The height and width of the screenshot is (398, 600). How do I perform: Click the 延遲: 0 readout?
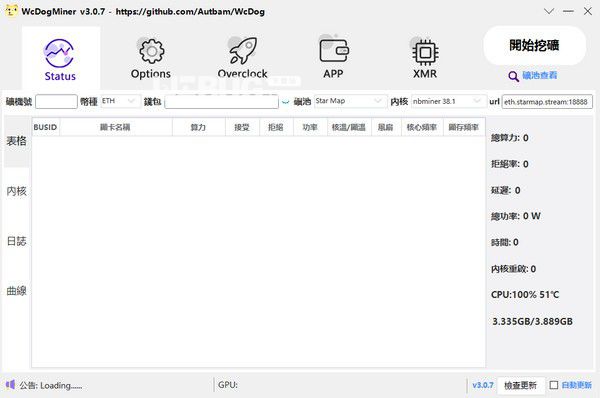click(x=505, y=190)
